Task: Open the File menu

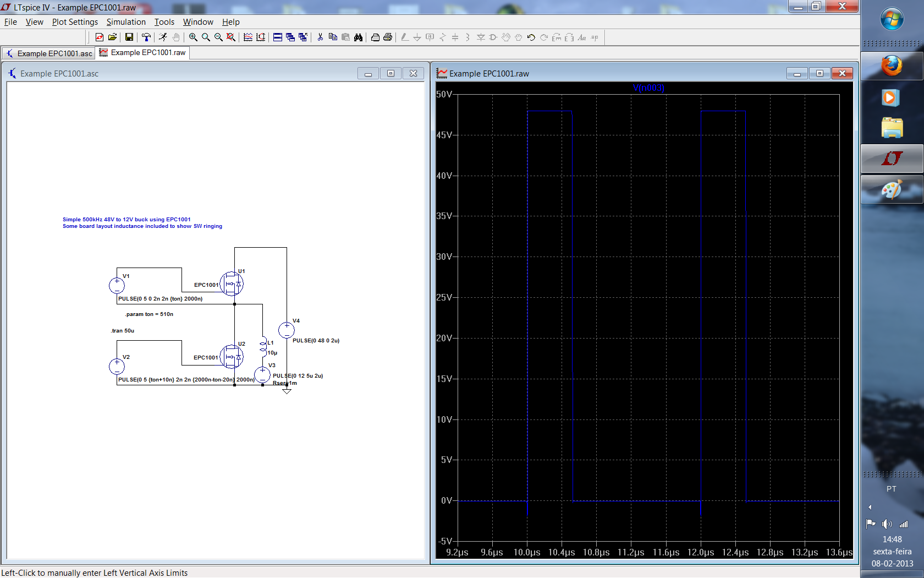Action: tap(10, 22)
